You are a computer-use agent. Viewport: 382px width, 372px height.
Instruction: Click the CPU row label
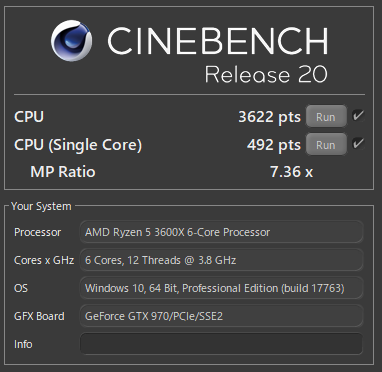click(x=29, y=117)
